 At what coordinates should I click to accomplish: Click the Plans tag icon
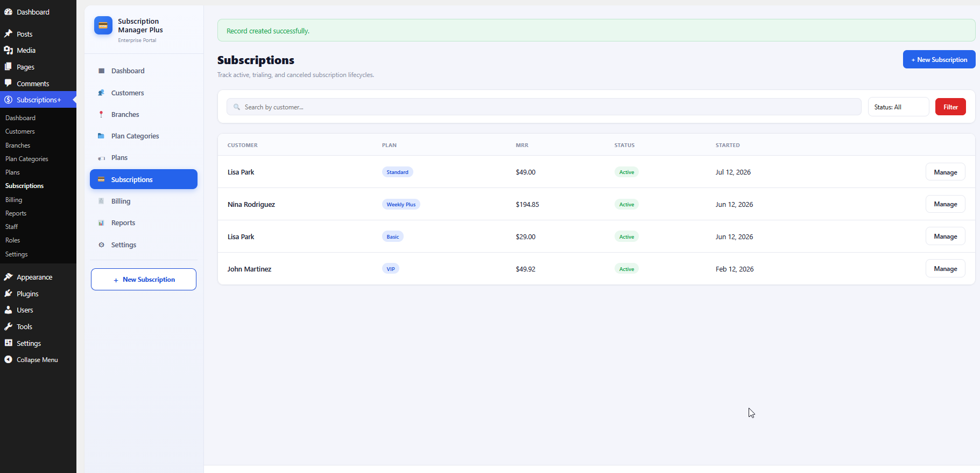(x=101, y=158)
